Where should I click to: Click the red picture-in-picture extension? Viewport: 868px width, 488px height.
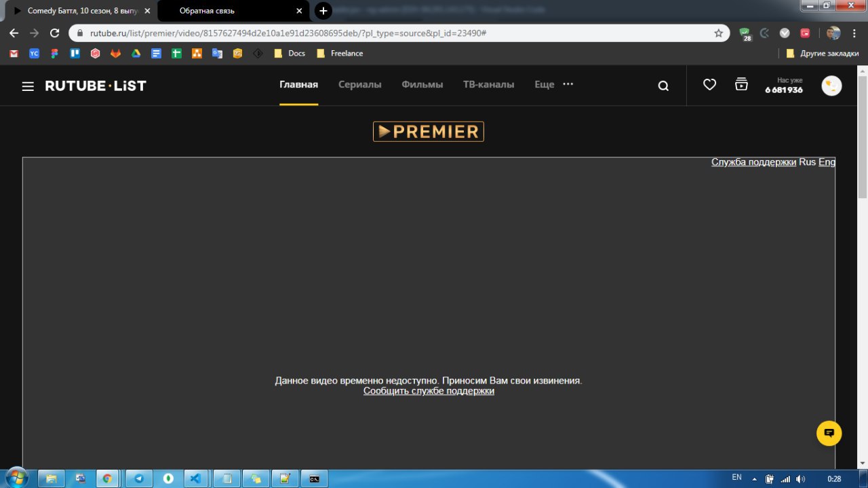[x=805, y=33]
